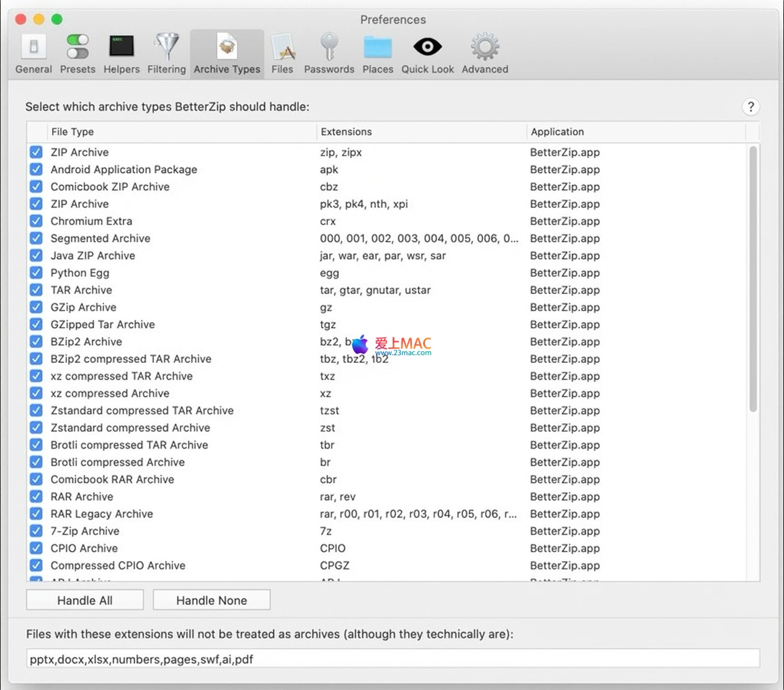This screenshot has height=690, width=784.
Task: Click the Handle All button
Action: 85,600
